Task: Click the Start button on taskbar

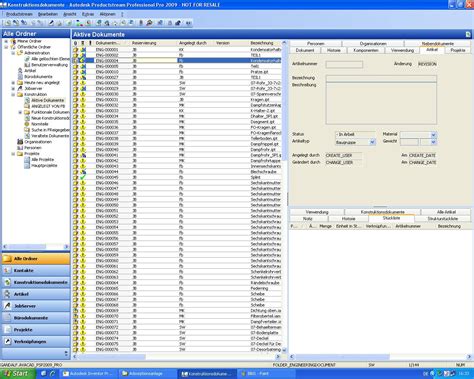Action: pyautogui.click(x=17, y=373)
